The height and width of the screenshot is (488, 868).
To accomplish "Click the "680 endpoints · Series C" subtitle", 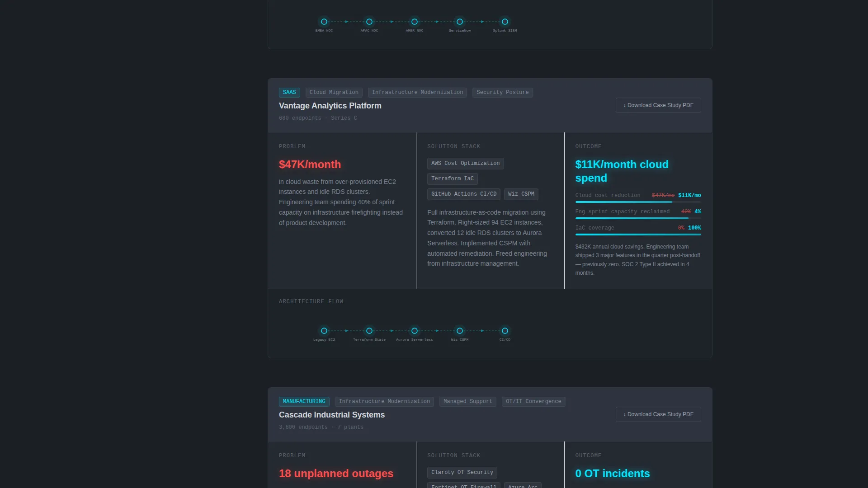I will point(318,118).
